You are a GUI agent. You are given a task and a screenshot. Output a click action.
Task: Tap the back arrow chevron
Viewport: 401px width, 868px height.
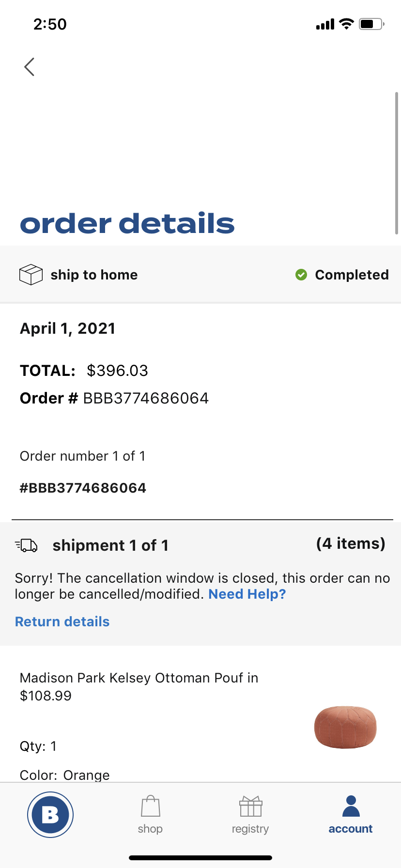coord(30,67)
